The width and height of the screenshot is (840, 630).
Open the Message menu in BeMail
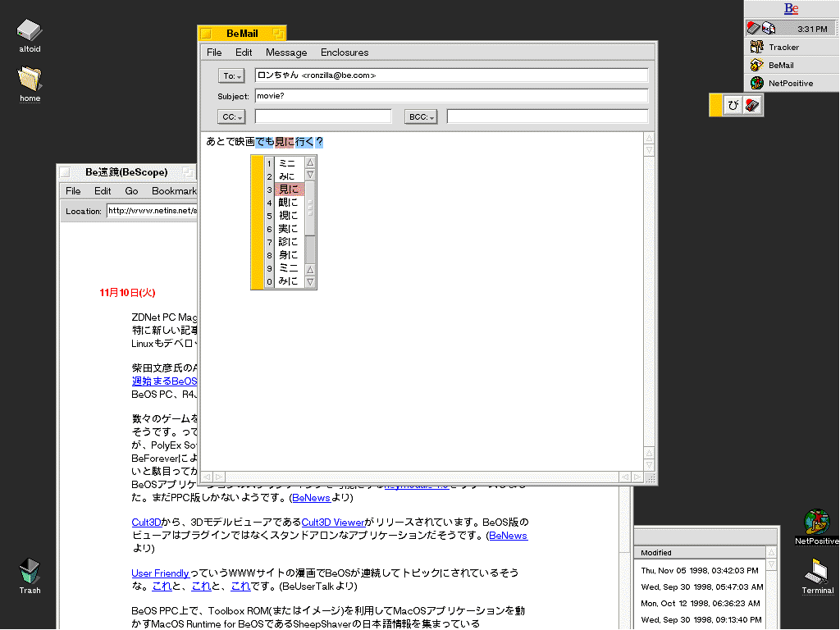point(286,52)
